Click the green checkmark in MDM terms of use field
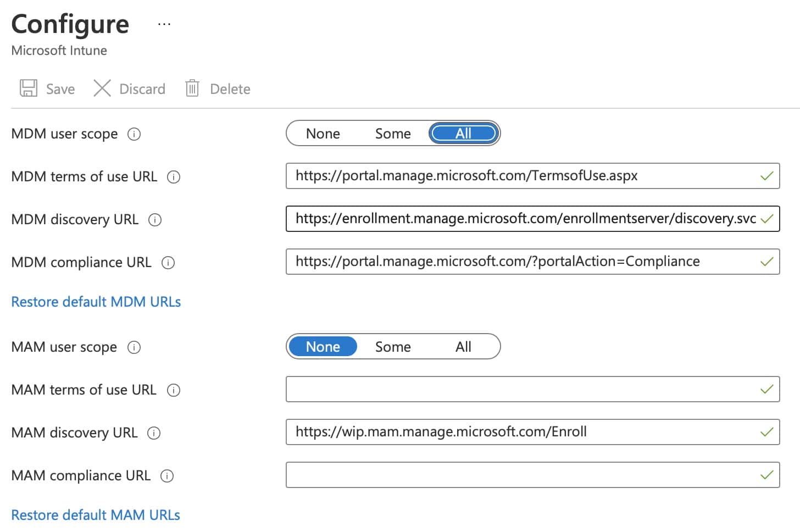800x532 pixels. pos(766,176)
